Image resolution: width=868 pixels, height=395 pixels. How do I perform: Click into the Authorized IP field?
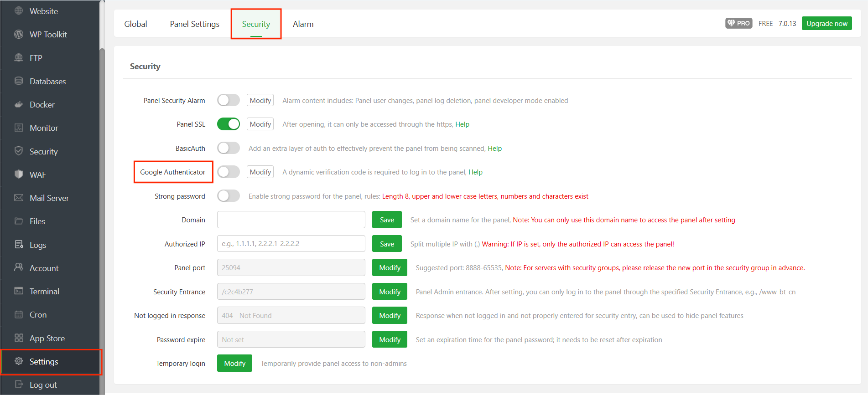click(291, 244)
